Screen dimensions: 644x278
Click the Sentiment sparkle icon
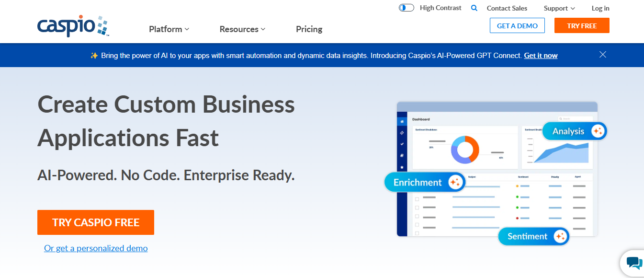click(x=560, y=236)
